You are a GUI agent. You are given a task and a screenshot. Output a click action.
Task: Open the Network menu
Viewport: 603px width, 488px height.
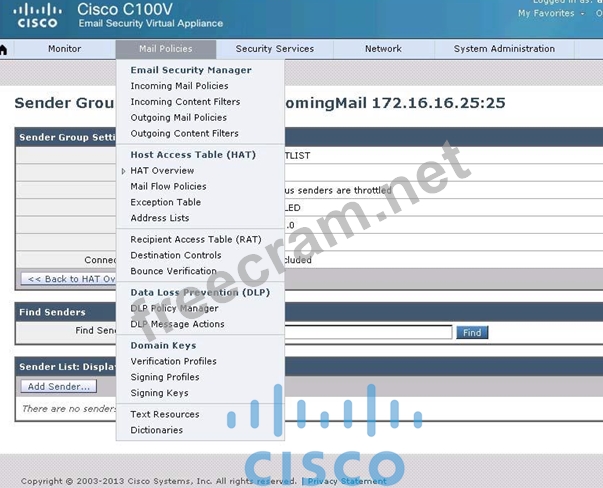pyautogui.click(x=382, y=49)
